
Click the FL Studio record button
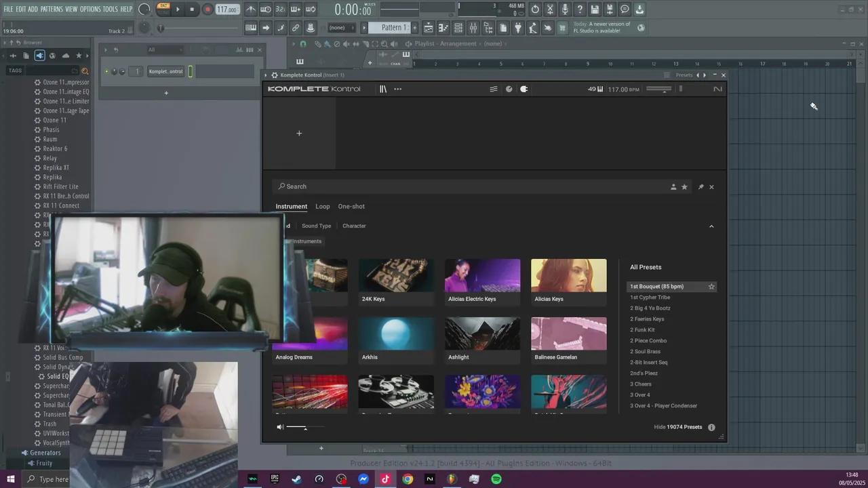pyautogui.click(x=208, y=9)
